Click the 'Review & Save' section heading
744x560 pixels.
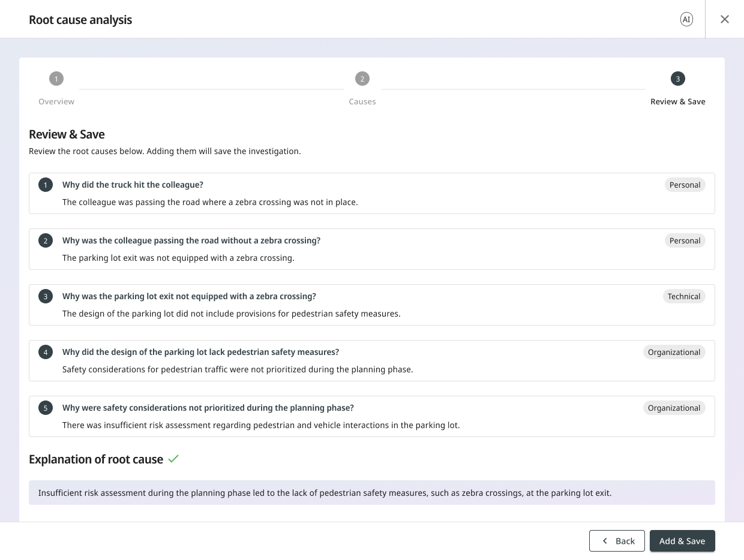(x=67, y=134)
